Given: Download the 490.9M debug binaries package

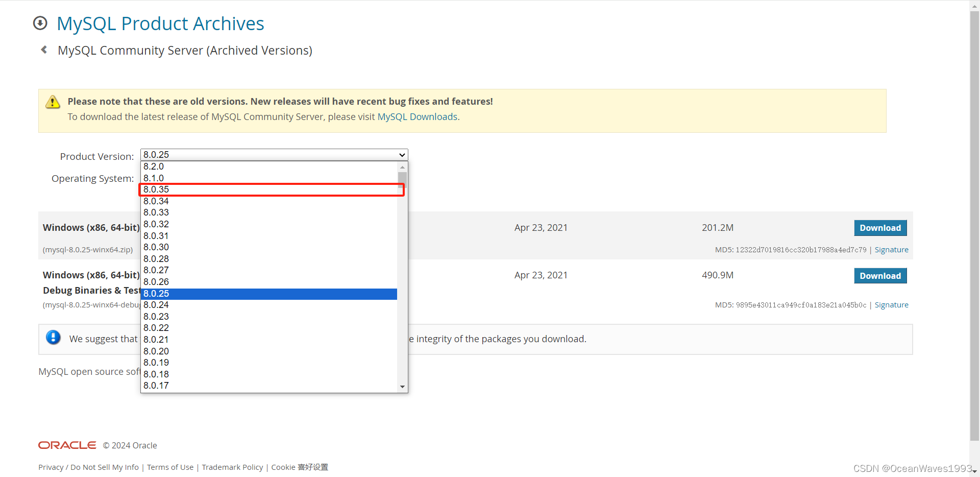Looking at the screenshot, I should pyautogui.click(x=880, y=276).
